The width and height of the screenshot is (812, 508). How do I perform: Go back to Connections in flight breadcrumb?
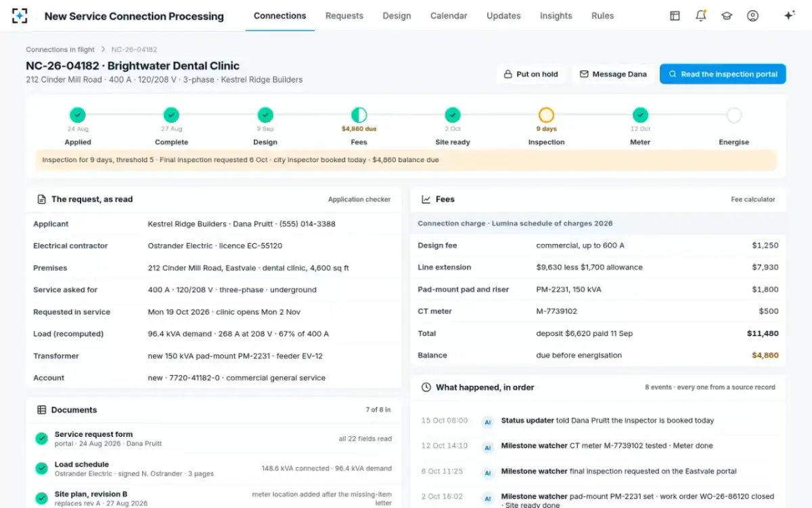coord(60,49)
